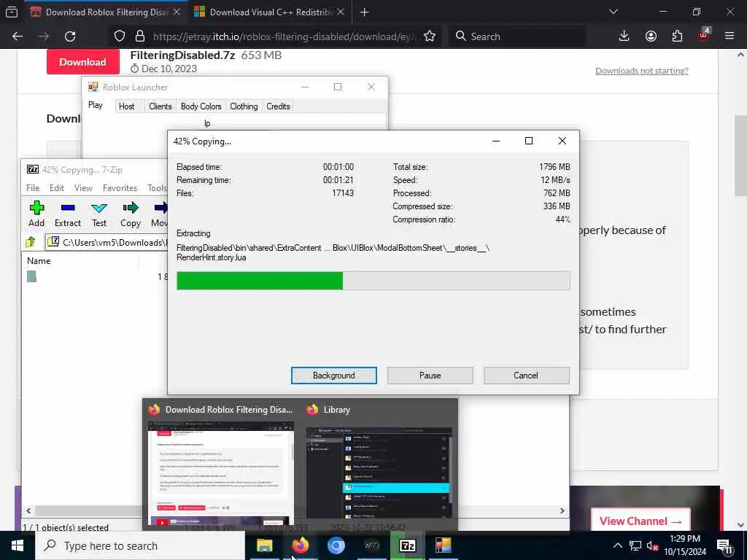
Task: Click the Firefox Search field
Action: 517,36
